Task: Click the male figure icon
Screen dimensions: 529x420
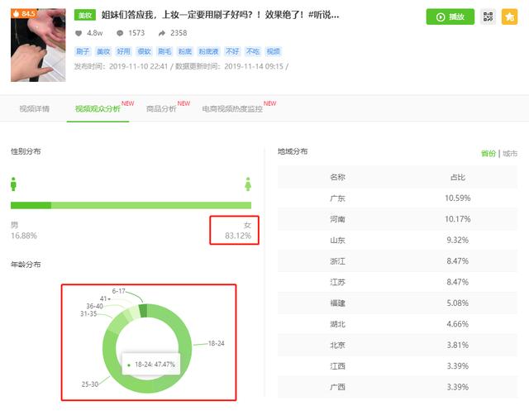Action: coord(13,184)
